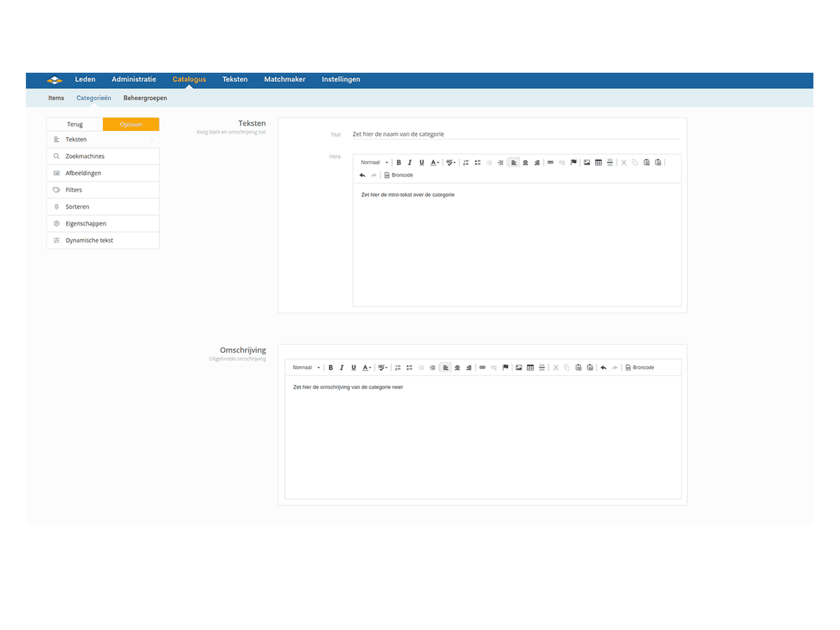
Task: Insert numbered list in the Intro editor
Action: (466, 162)
